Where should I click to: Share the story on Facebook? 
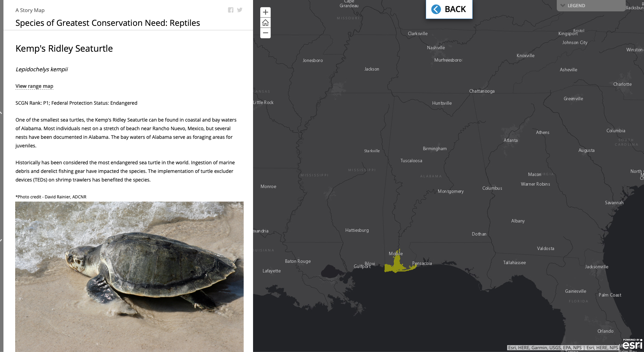231,10
